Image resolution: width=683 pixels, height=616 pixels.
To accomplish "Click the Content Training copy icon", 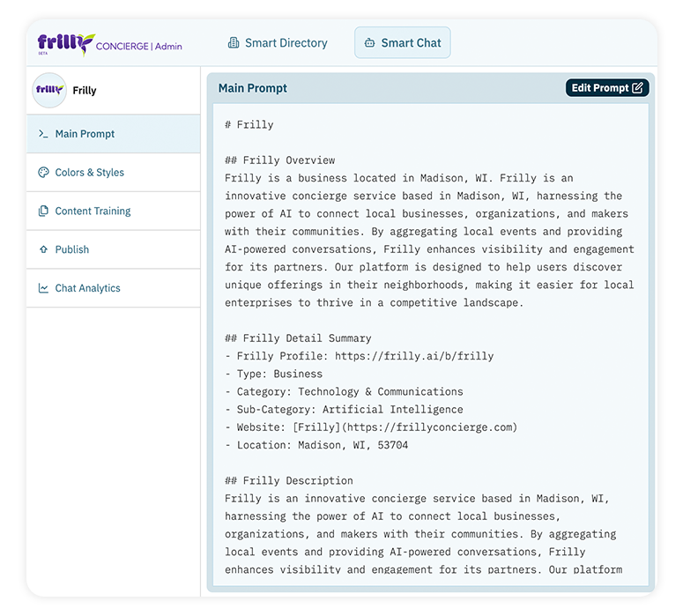I will pos(43,212).
